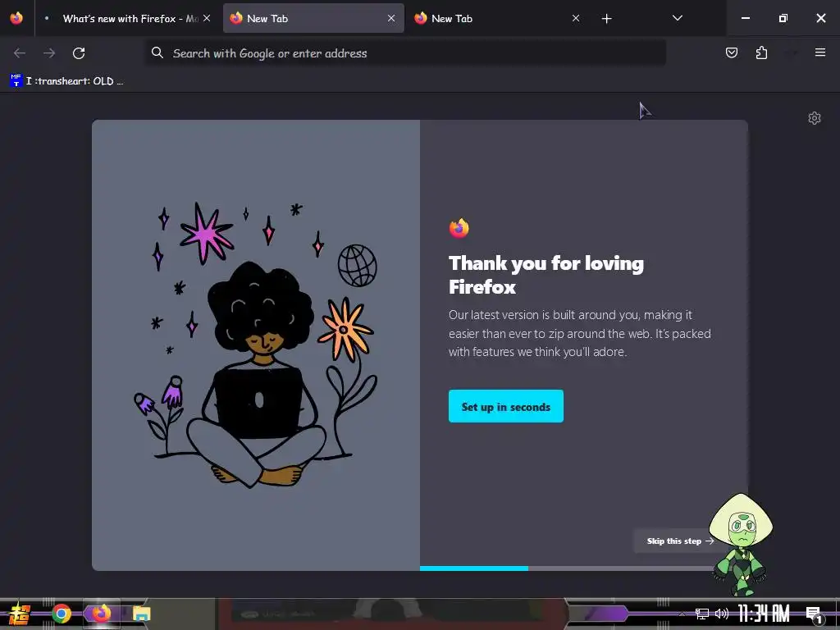Open a new tab with the plus button
The image size is (840, 630).
click(x=606, y=19)
